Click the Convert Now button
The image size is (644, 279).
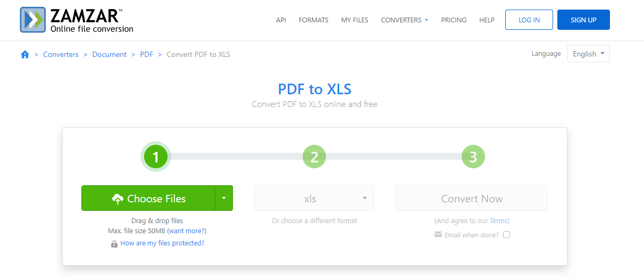[x=472, y=198]
